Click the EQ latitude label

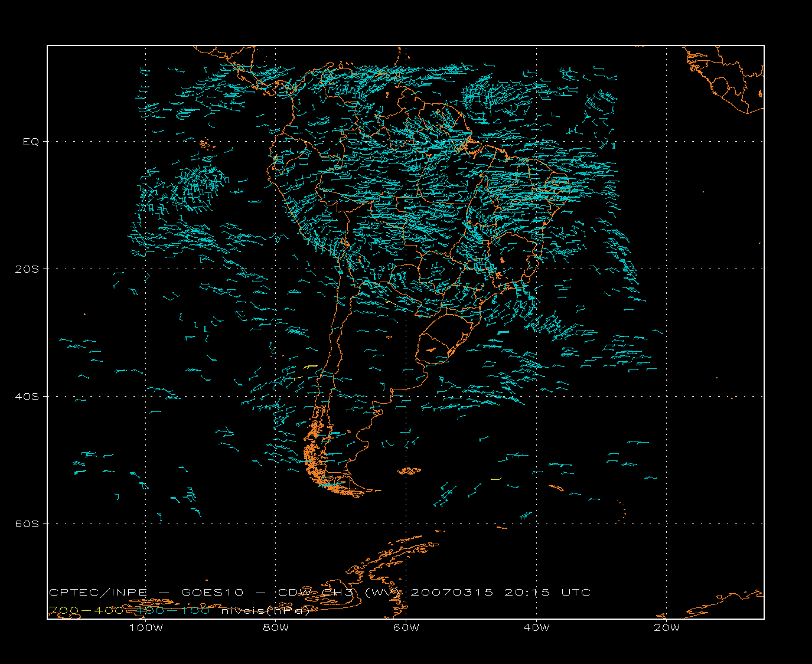(31, 142)
